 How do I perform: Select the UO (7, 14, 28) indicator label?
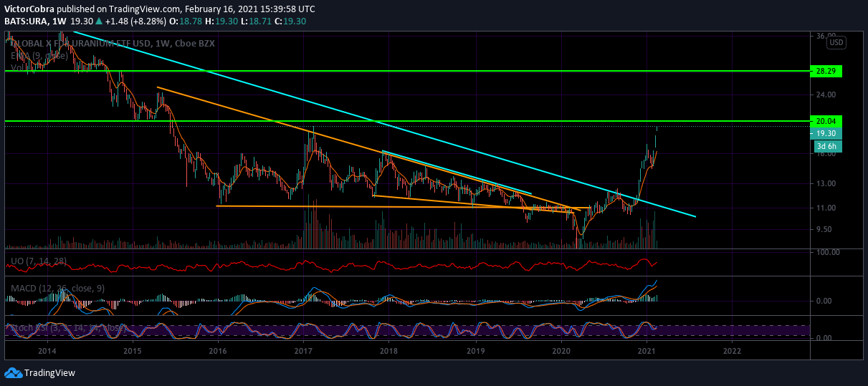[x=39, y=261]
